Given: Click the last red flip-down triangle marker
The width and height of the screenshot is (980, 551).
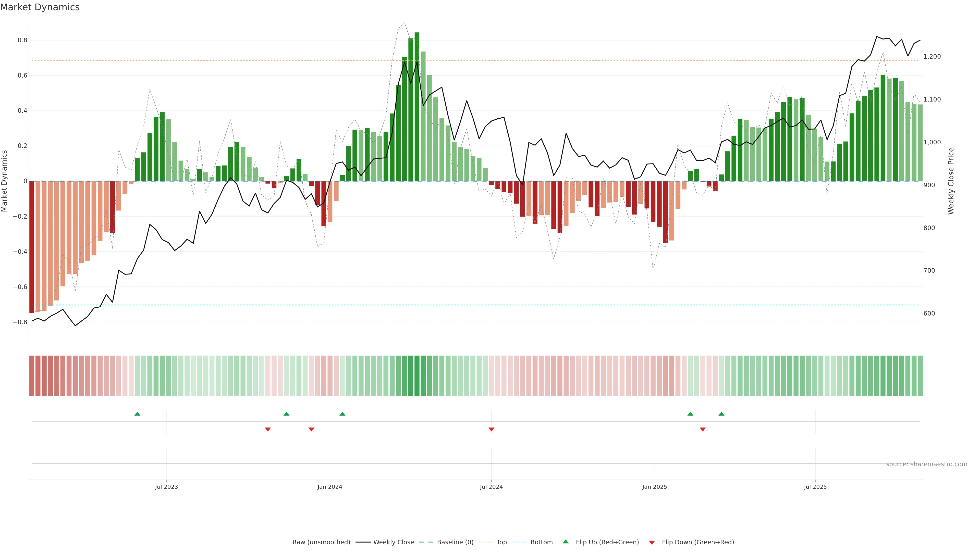Looking at the screenshot, I should [x=703, y=429].
